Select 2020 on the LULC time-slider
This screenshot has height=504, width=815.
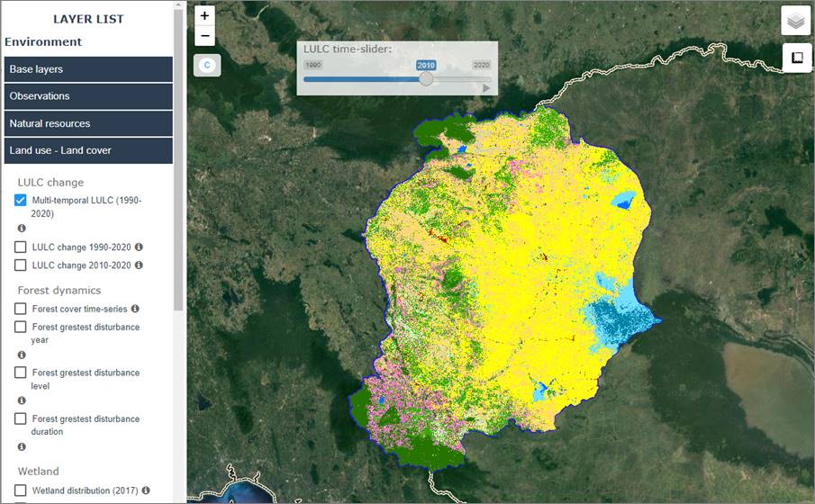481,65
